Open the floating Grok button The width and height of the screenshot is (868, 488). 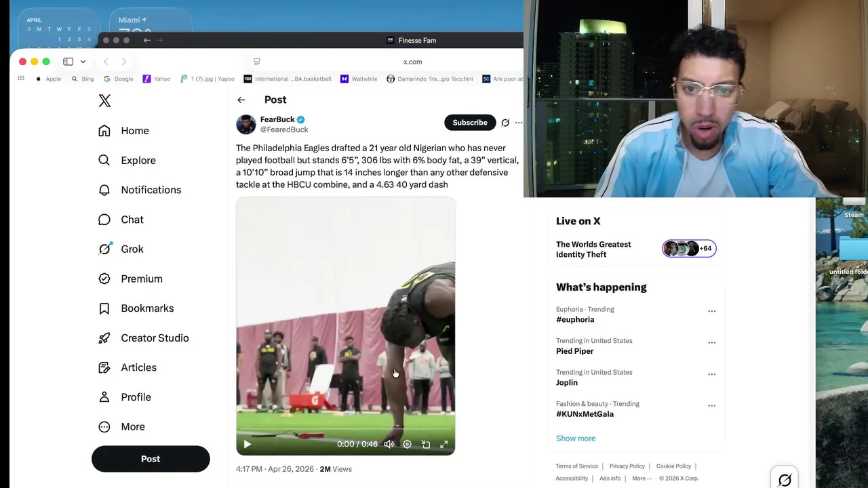[x=785, y=480]
